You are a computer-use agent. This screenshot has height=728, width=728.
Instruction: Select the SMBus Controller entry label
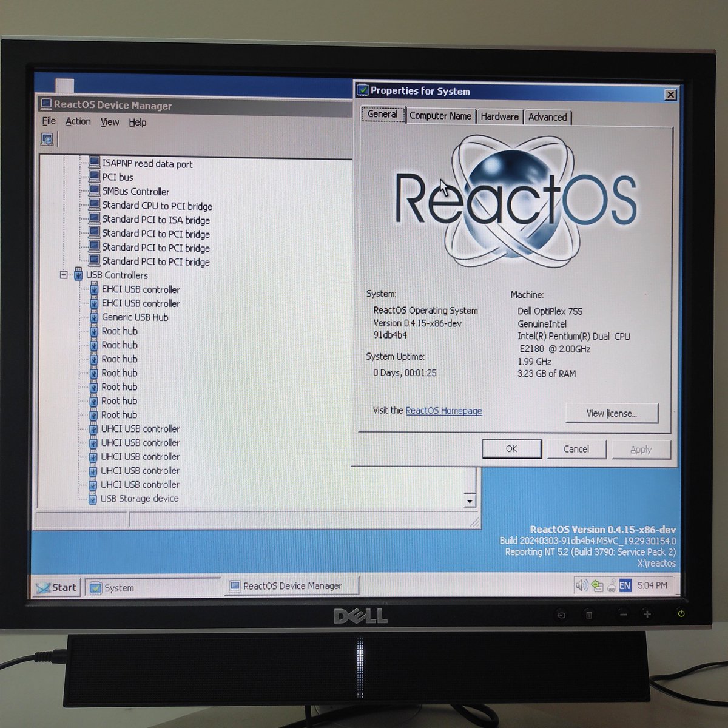[x=136, y=191]
